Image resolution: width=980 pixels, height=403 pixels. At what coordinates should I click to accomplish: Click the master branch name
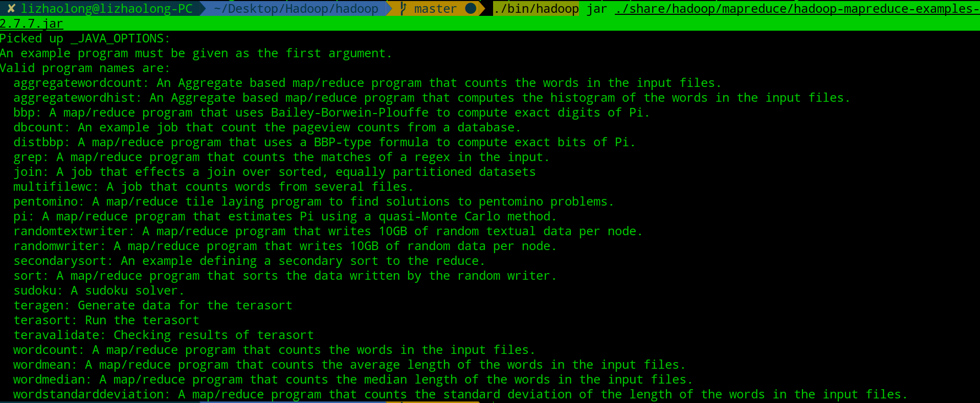[x=435, y=9]
